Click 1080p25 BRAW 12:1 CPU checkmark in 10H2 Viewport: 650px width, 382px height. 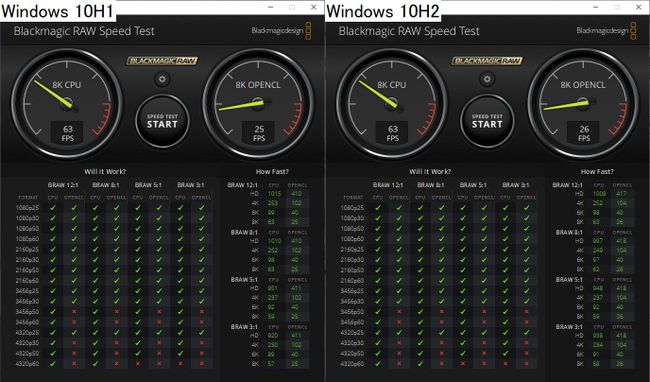[x=378, y=208]
